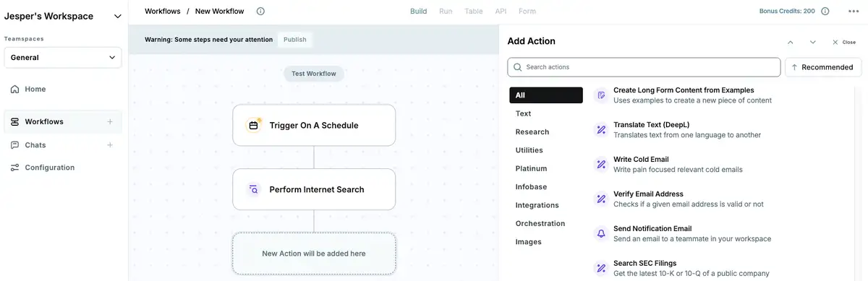Select the Trigger On A Schedule step
The height and width of the screenshot is (281, 868).
(x=314, y=125)
